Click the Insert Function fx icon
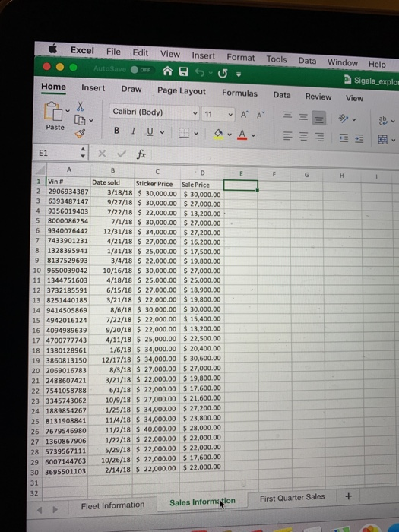399x532 pixels. click(141, 154)
